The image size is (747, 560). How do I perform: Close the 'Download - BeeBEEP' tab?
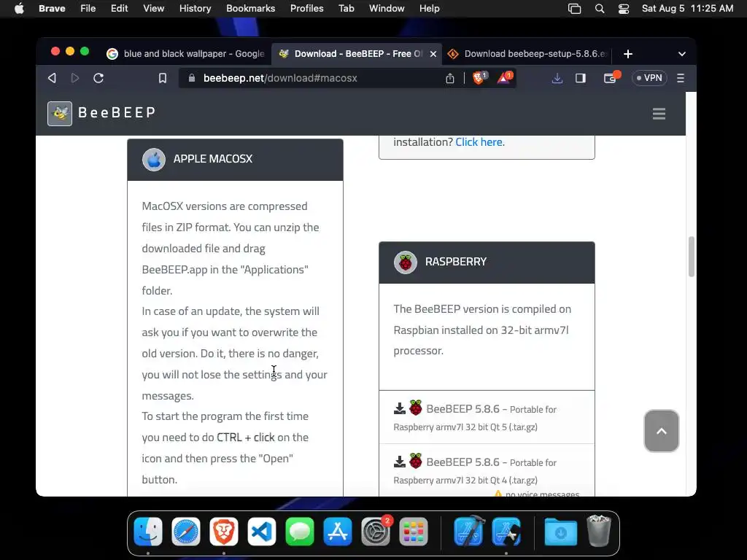pos(433,54)
